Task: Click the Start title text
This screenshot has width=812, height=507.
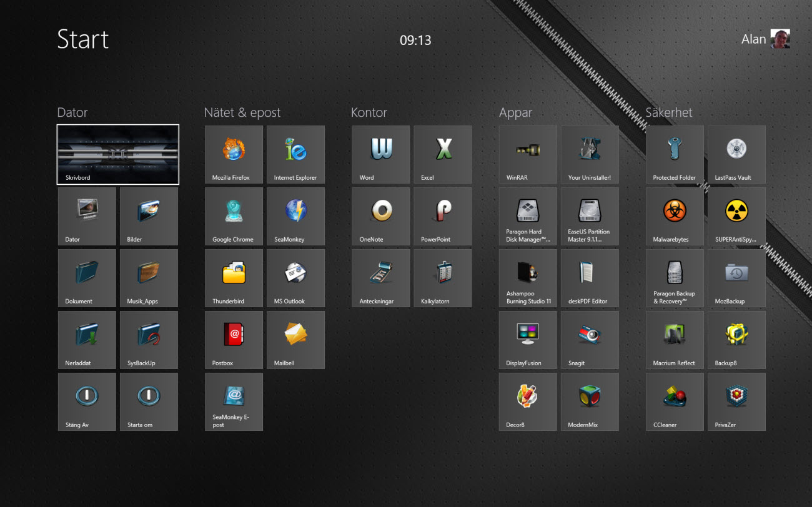Action: (83, 39)
